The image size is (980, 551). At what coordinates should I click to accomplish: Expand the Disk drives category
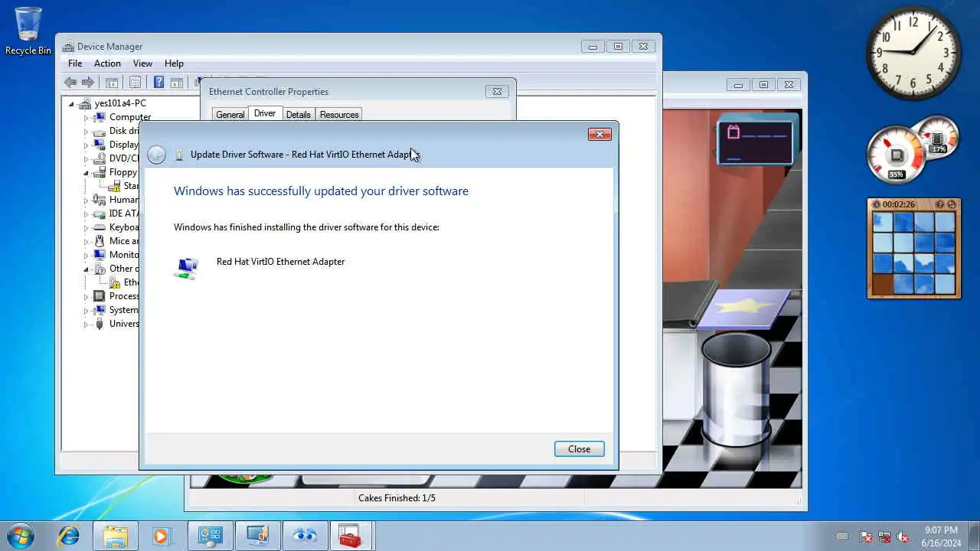tap(86, 132)
